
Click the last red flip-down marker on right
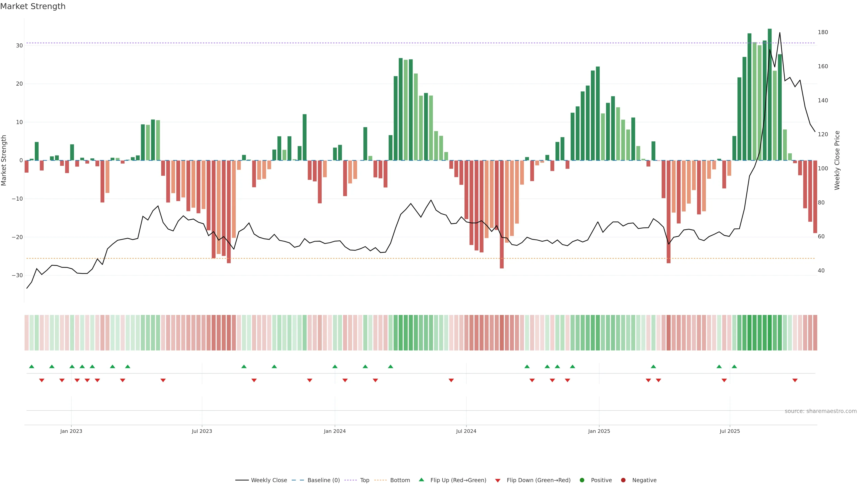coord(795,380)
